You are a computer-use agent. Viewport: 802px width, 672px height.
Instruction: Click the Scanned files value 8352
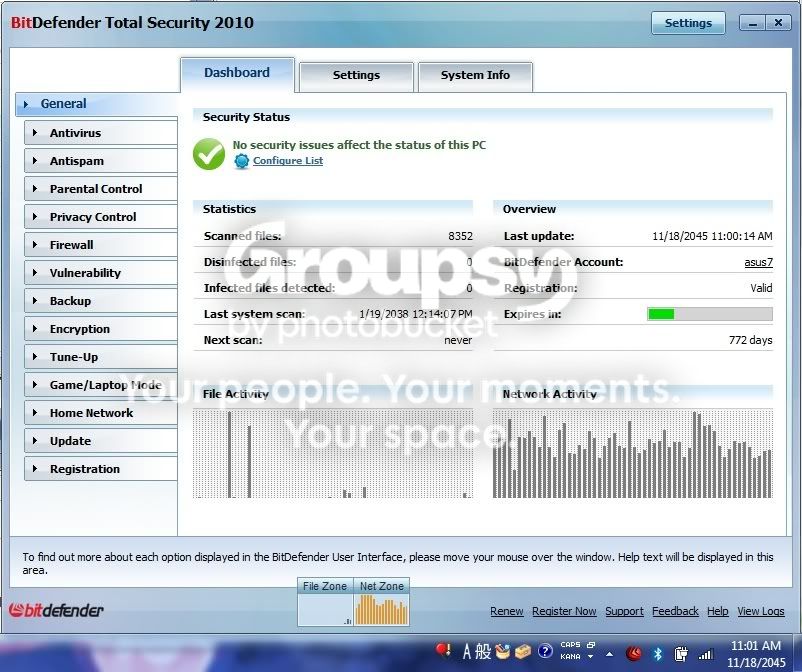(460, 236)
